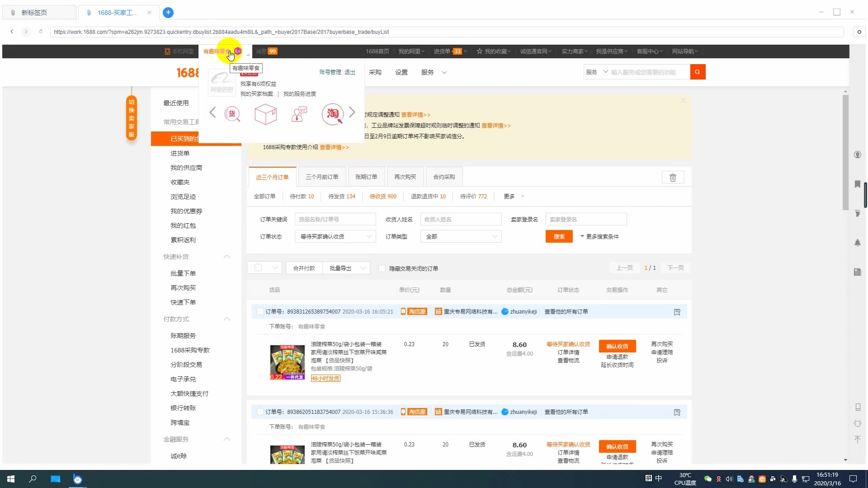The height and width of the screenshot is (488, 868).
Task: Collapse the 付款方式 sidebar section
Action: pos(227,319)
